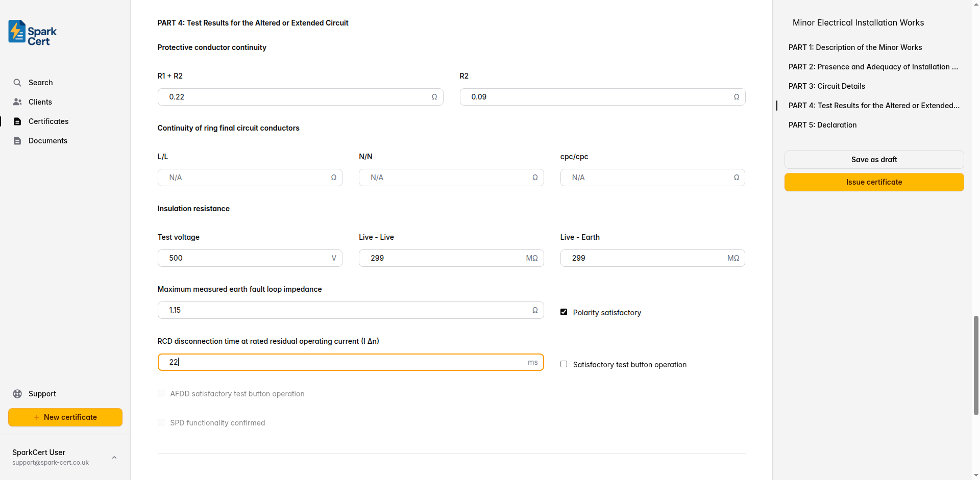Expand the SparkCert User account menu

point(114,457)
